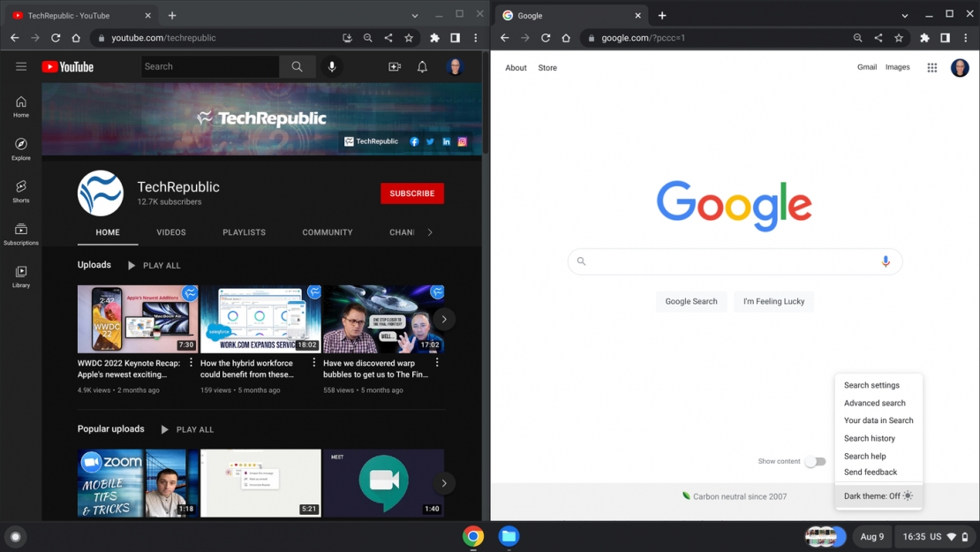
Task: Click the microphone in Google's search bar
Action: pos(886,261)
